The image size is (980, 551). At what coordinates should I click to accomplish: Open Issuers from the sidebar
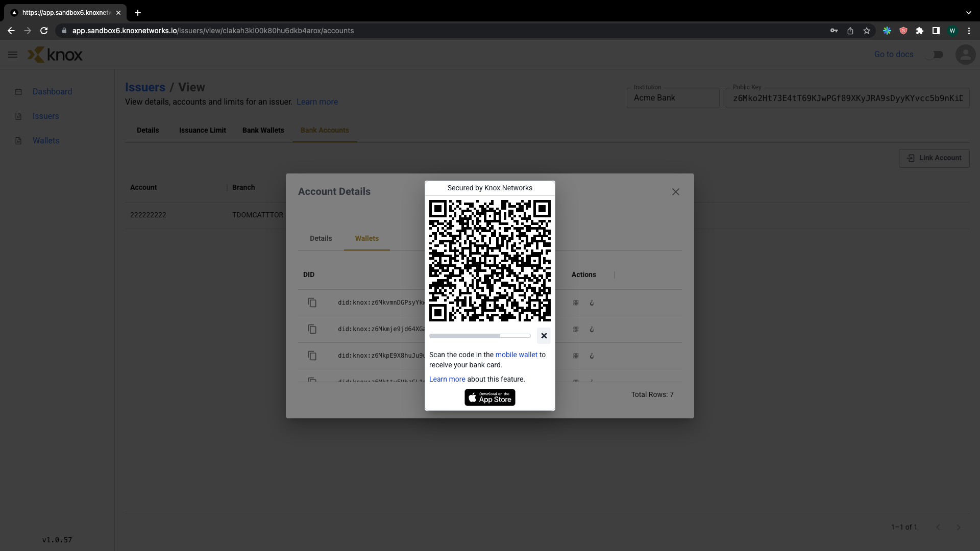pos(45,116)
